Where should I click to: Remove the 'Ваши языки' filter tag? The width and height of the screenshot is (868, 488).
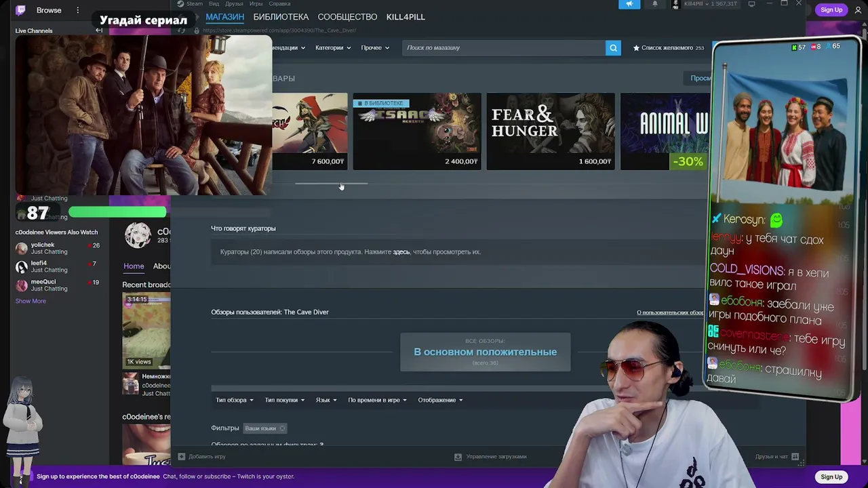[282, 428]
